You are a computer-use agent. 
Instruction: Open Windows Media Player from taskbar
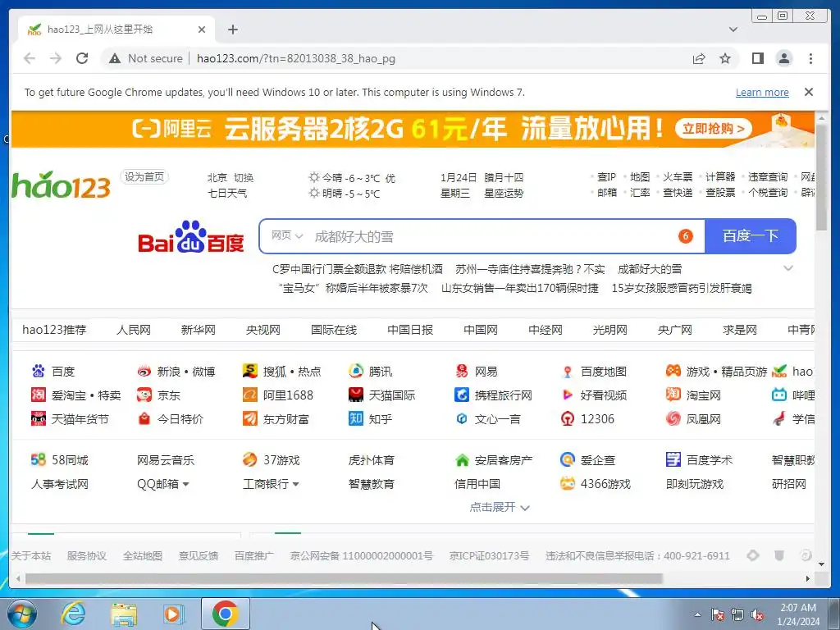[174, 614]
